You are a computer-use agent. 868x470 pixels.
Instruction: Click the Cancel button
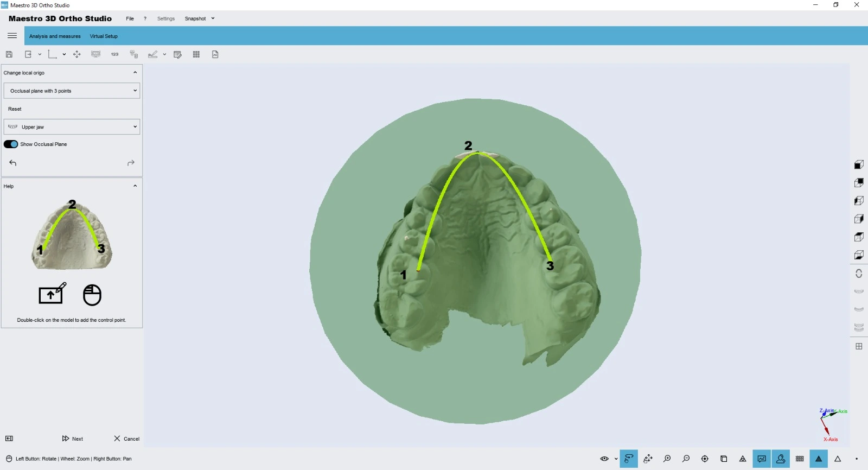[x=127, y=439]
